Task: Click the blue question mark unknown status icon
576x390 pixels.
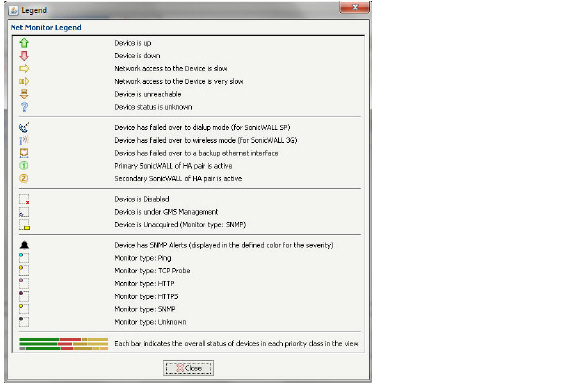Action: (24, 107)
